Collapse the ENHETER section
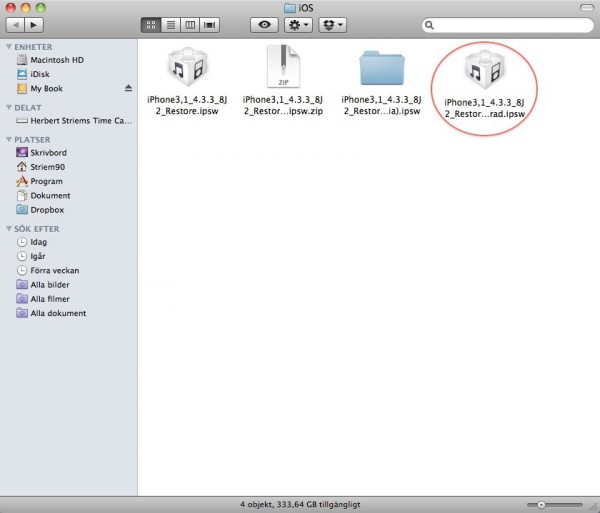Viewport: 600px width, 513px height. [x=8, y=47]
